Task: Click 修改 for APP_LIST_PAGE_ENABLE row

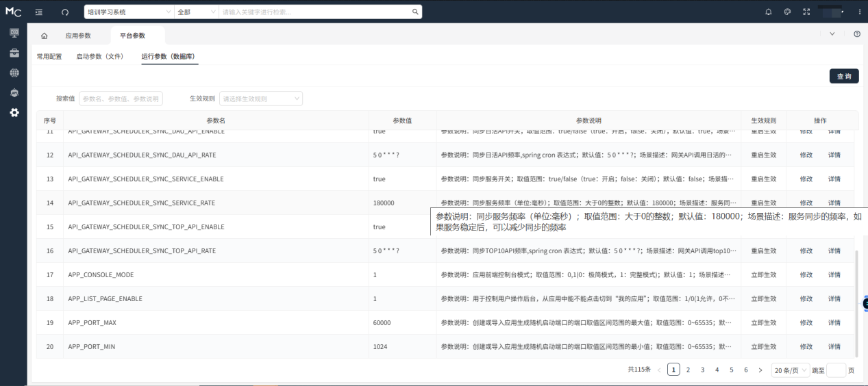Action: [806, 298]
